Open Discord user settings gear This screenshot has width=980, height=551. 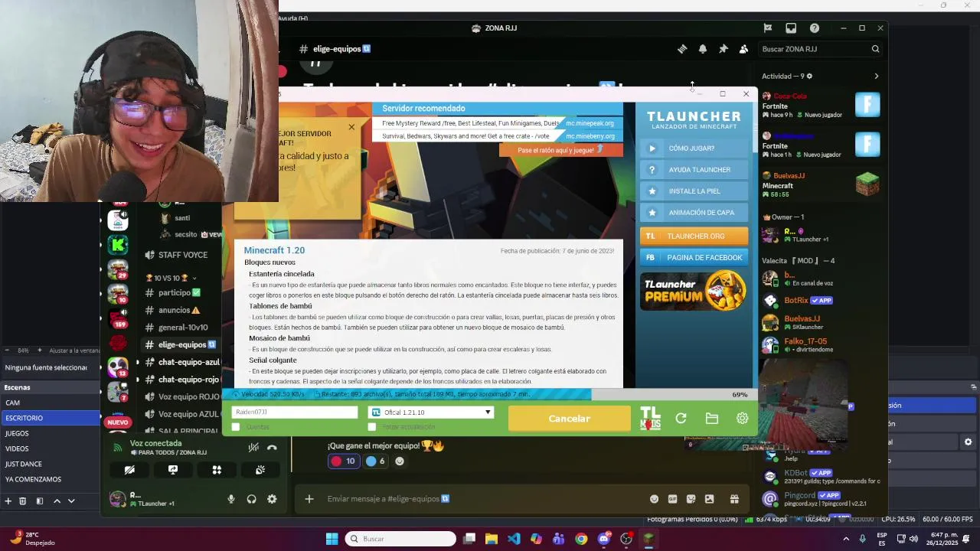click(272, 499)
